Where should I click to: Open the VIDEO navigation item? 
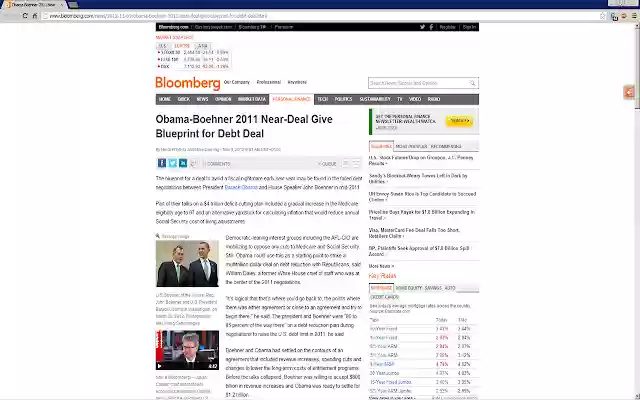415,99
